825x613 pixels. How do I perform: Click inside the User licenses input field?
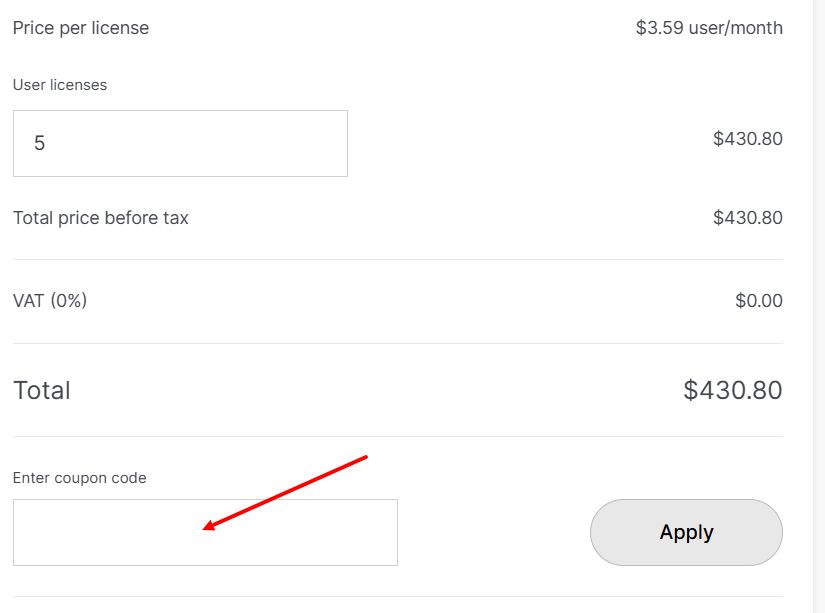pyautogui.click(x=180, y=142)
